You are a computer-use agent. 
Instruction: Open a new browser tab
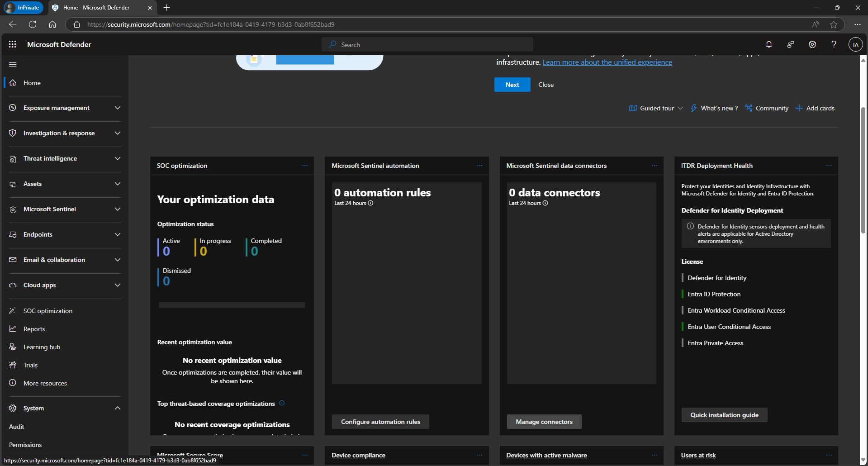pyautogui.click(x=166, y=8)
